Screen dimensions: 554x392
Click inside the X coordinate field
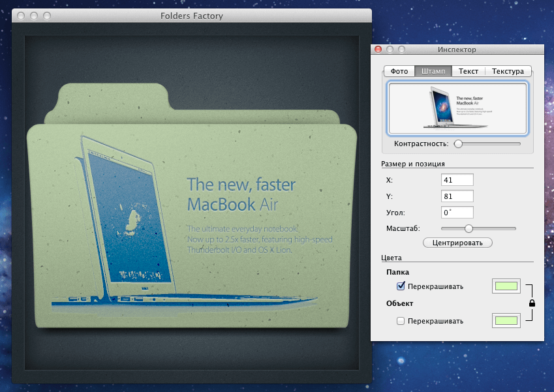[x=457, y=179]
